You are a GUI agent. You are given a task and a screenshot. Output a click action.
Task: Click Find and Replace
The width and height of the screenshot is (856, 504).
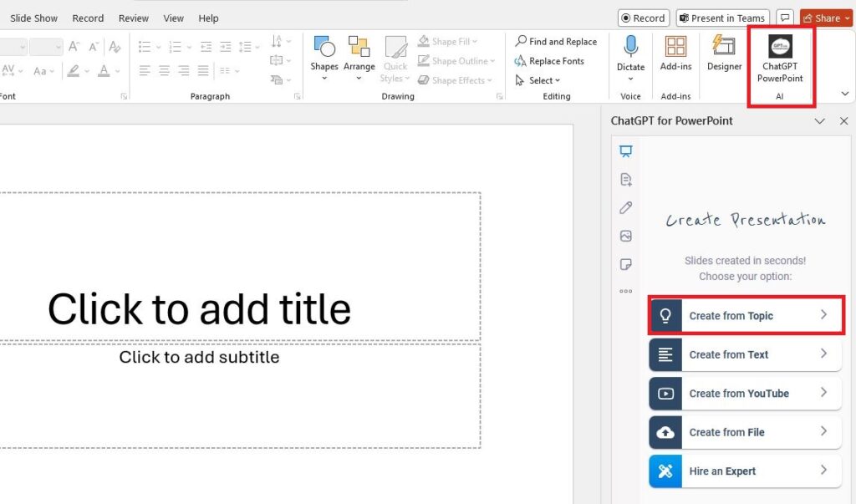point(556,42)
